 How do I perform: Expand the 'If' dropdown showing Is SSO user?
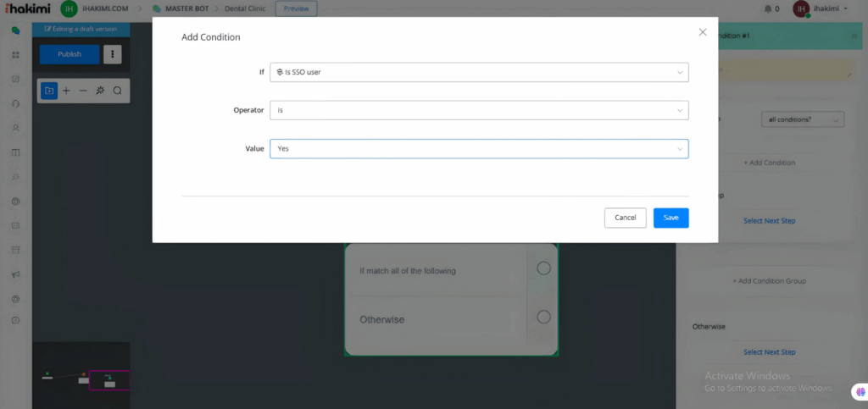[x=479, y=72]
